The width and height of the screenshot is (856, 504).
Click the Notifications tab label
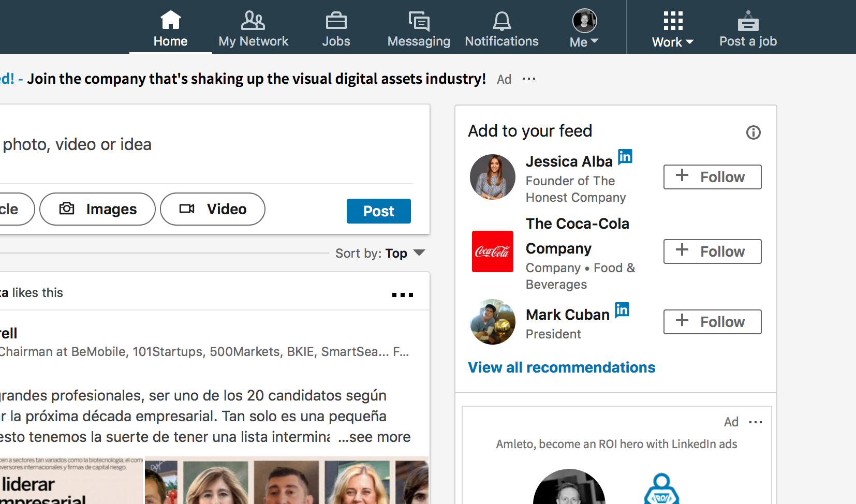502,41
